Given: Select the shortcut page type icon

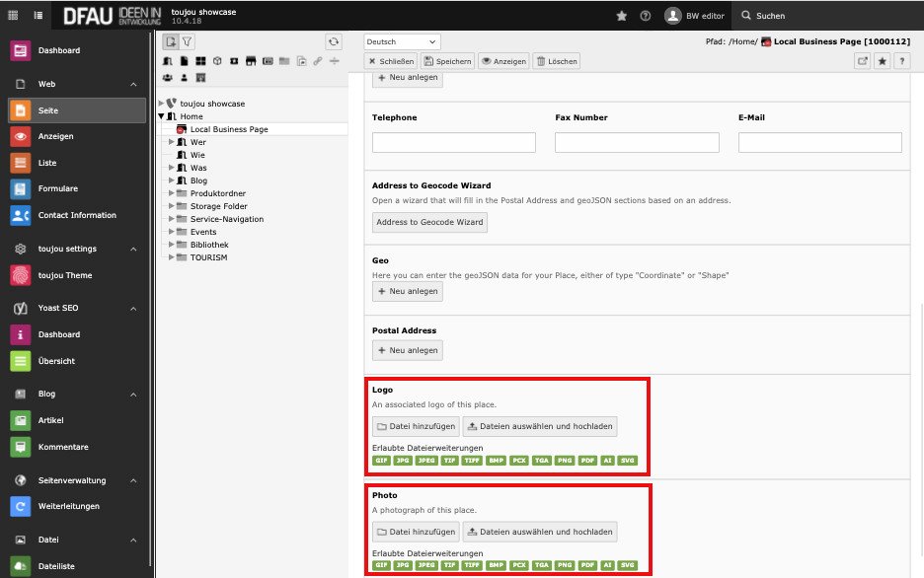Looking at the screenshot, I should 301,61.
